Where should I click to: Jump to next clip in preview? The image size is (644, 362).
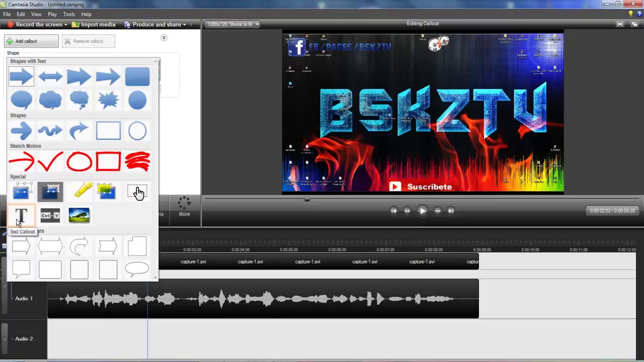point(451,211)
